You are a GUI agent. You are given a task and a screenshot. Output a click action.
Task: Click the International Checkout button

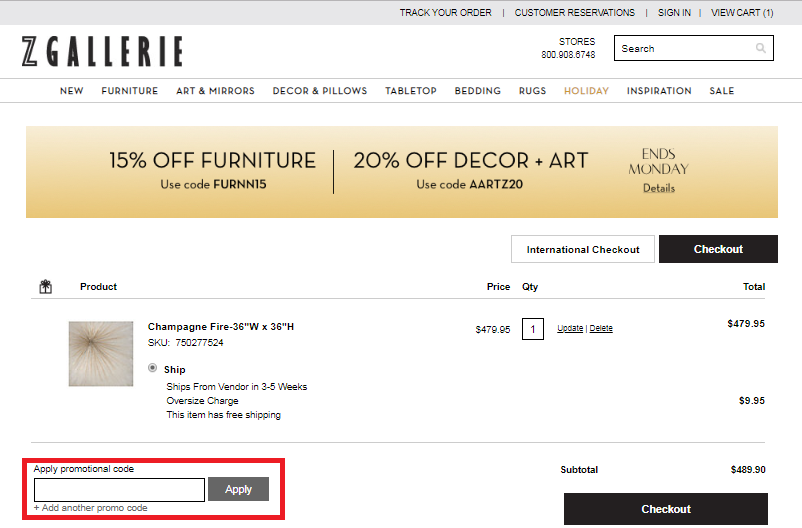pyautogui.click(x=583, y=249)
